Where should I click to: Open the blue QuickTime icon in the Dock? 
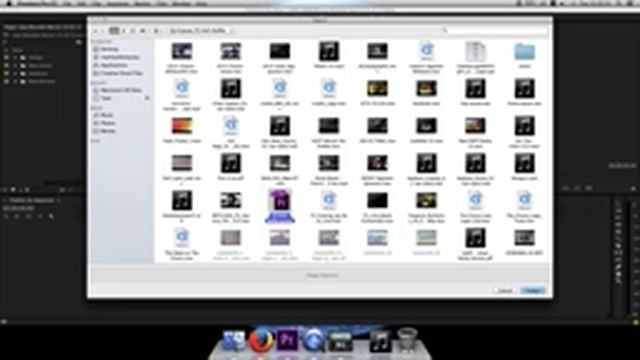click(x=313, y=341)
